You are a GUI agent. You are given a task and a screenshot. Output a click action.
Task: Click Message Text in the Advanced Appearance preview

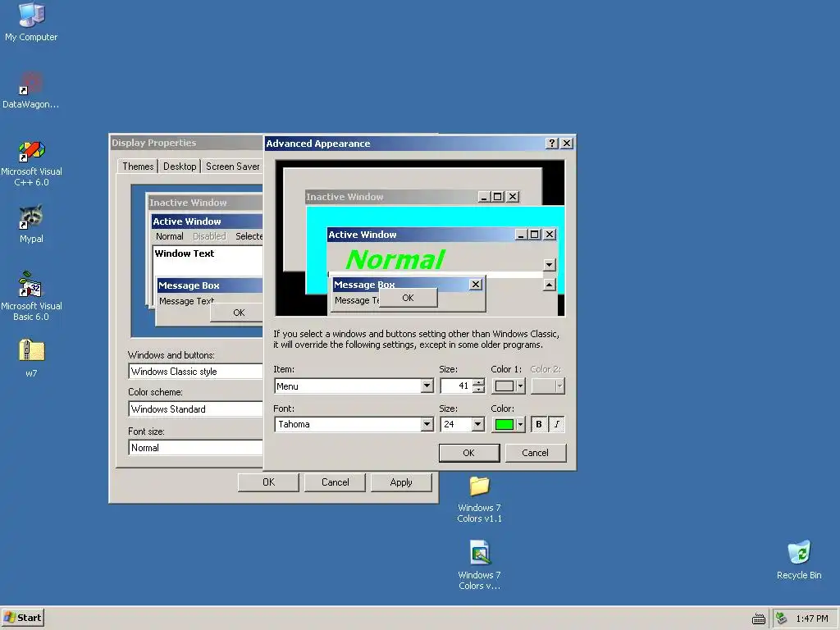click(357, 300)
